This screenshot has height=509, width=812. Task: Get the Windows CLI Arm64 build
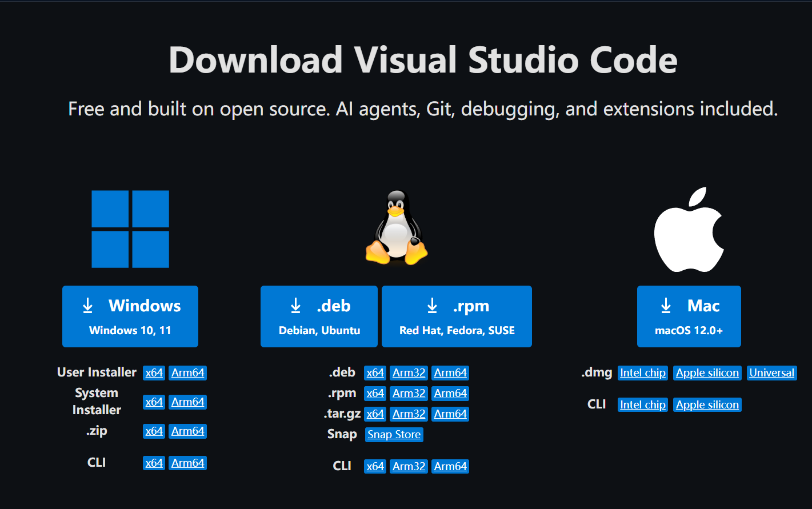pyautogui.click(x=188, y=463)
